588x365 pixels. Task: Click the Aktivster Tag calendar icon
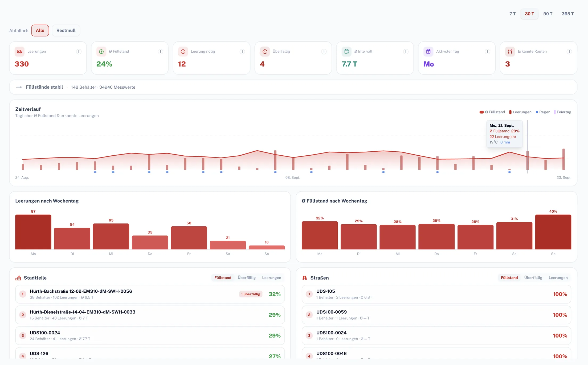coord(428,52)
